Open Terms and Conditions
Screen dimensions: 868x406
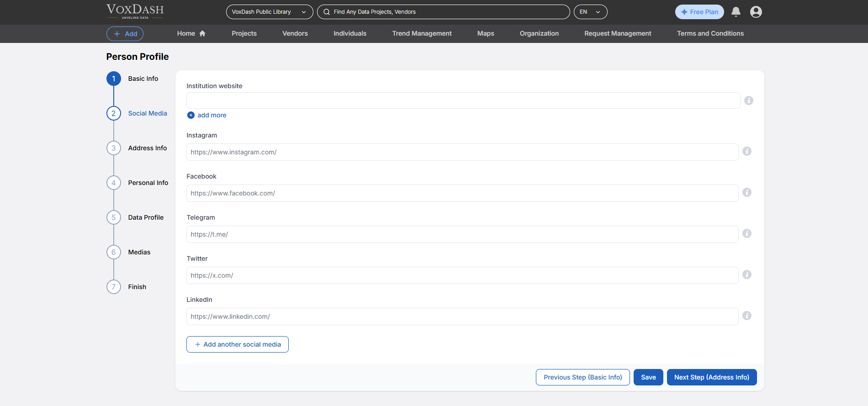click(x=710, y=33)
